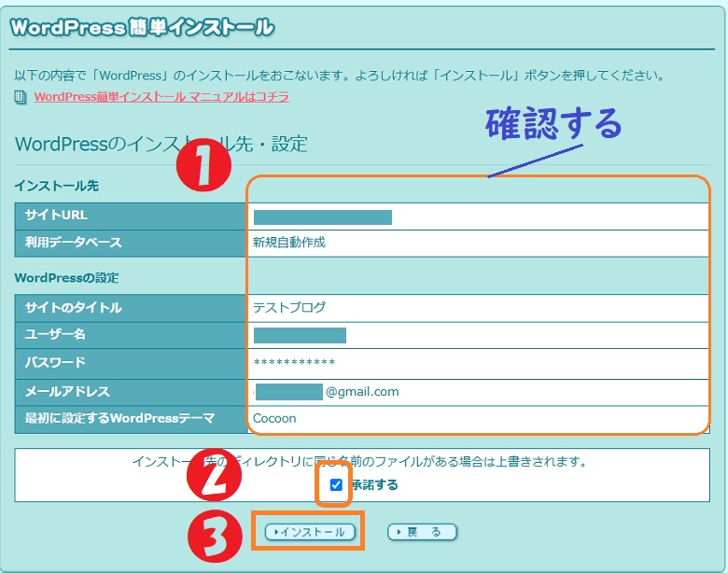Screen dimensions: 728x573
Task: Click the @gmail.com mail address value
Action: [362, 391]
